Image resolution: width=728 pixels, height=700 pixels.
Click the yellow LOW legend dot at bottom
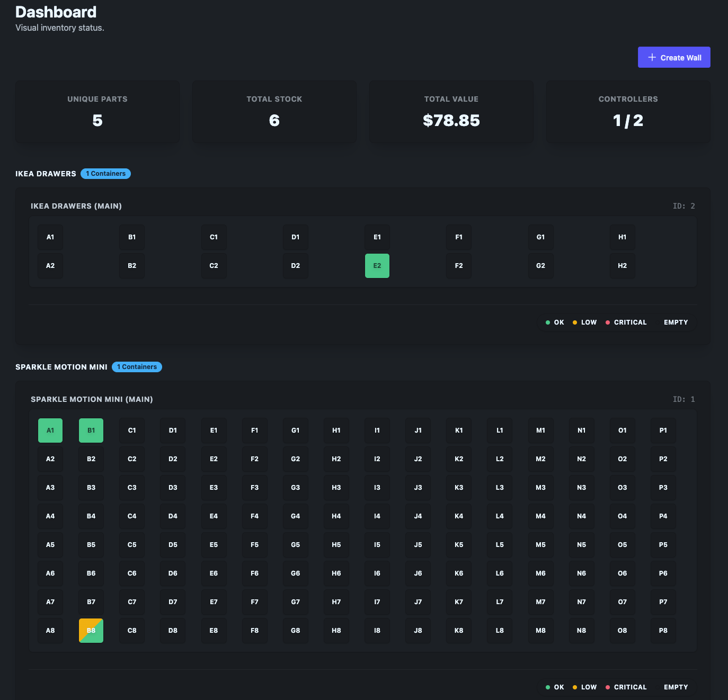575,687
